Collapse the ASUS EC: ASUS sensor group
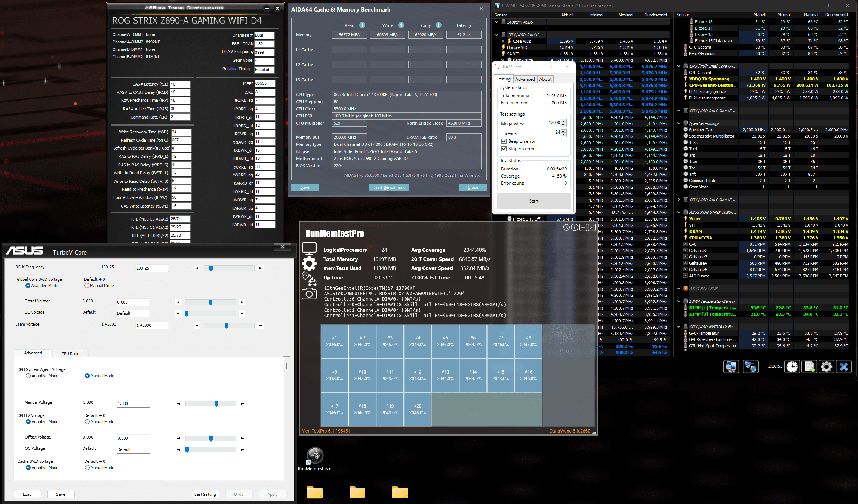 pos(679,289)
